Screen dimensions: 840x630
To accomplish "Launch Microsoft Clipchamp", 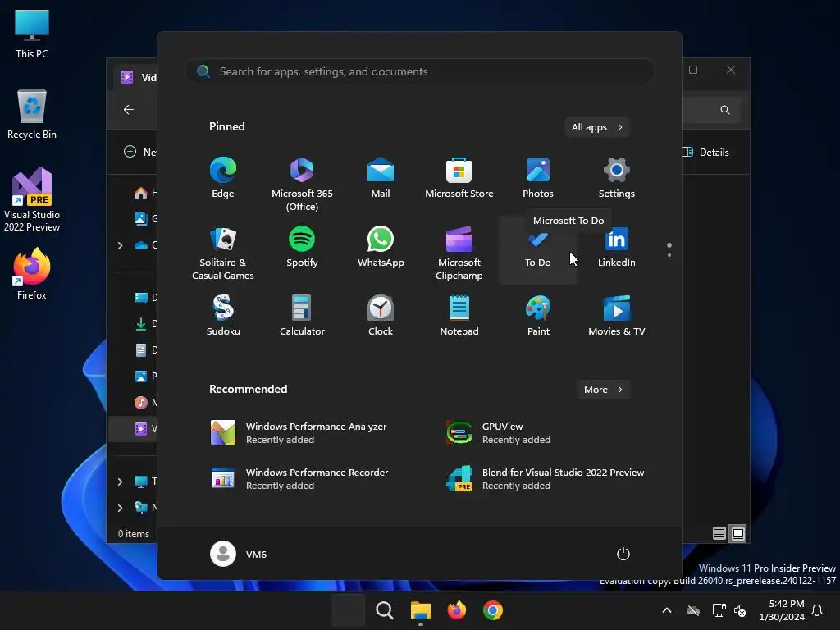I will coord(459,253).
